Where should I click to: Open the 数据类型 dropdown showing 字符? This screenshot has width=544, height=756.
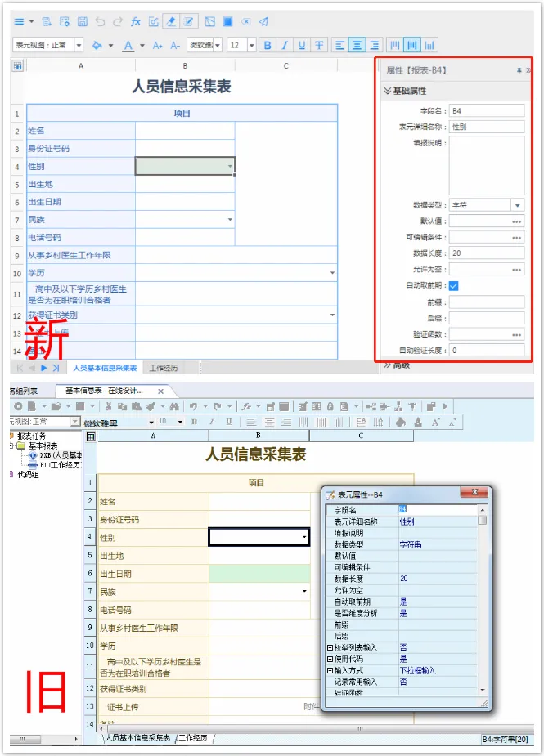pos(517,205)
